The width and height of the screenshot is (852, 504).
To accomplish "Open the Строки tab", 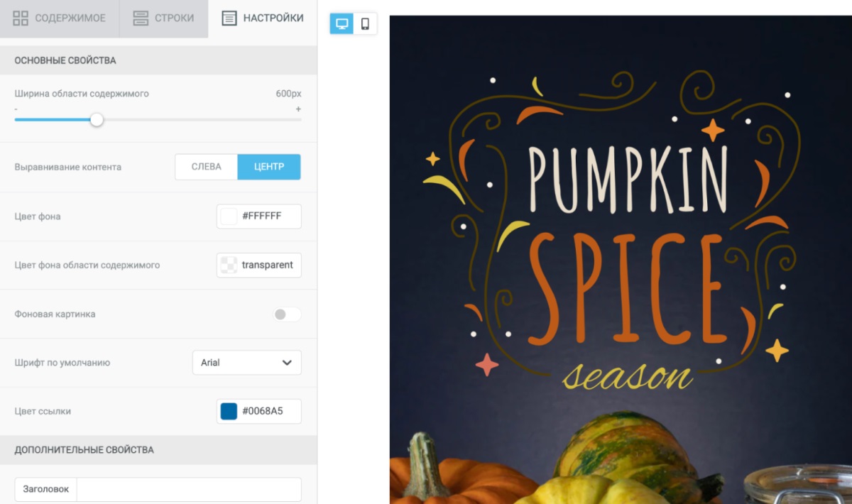I will point(164,18).
